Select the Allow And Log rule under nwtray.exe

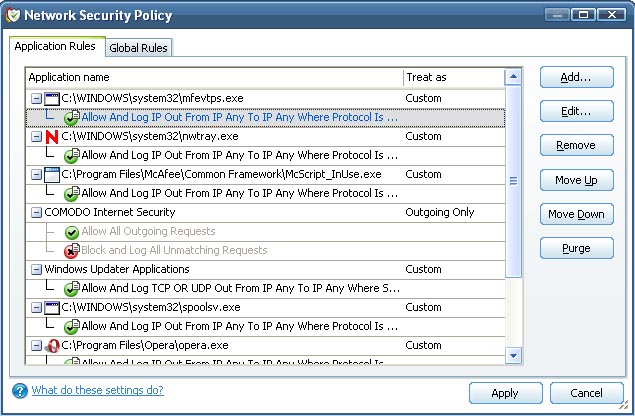pyautogui.click(x=265, y=156)
